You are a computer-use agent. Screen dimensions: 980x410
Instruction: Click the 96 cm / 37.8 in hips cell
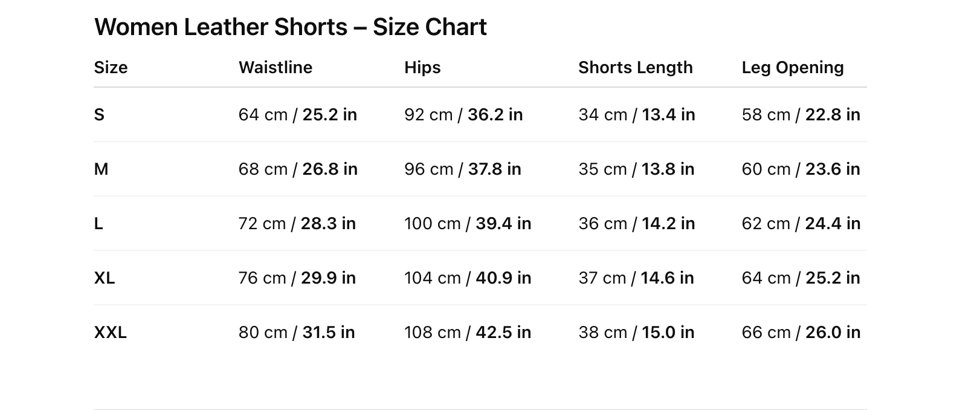(462, 169)
